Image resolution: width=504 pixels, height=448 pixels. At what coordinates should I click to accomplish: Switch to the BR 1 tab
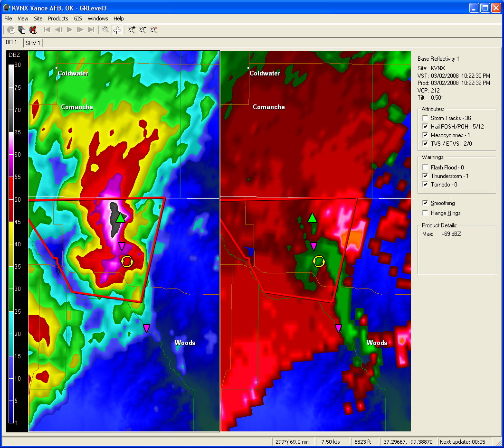11,42
